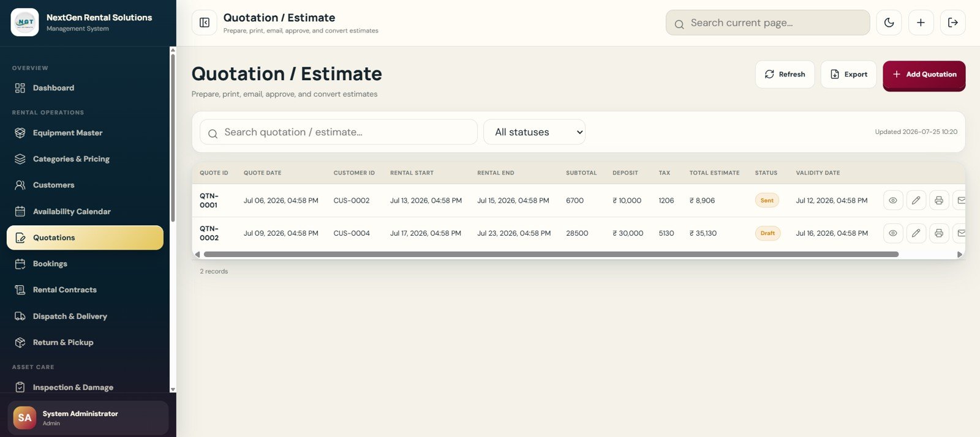Viewport: 980px width, 437px height.
Task: Open Return & Pickup page
Action: click(x=85, y=343)
